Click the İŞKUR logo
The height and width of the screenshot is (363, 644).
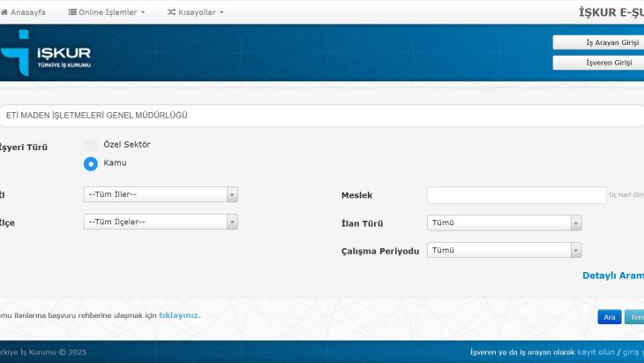[45, 53]
